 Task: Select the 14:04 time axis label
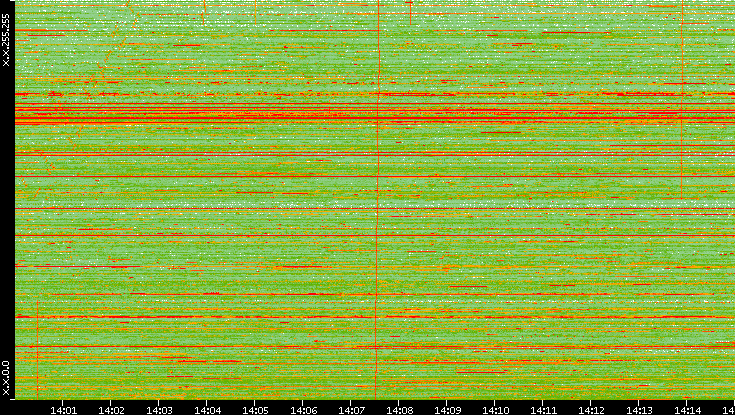coord(207,410)
